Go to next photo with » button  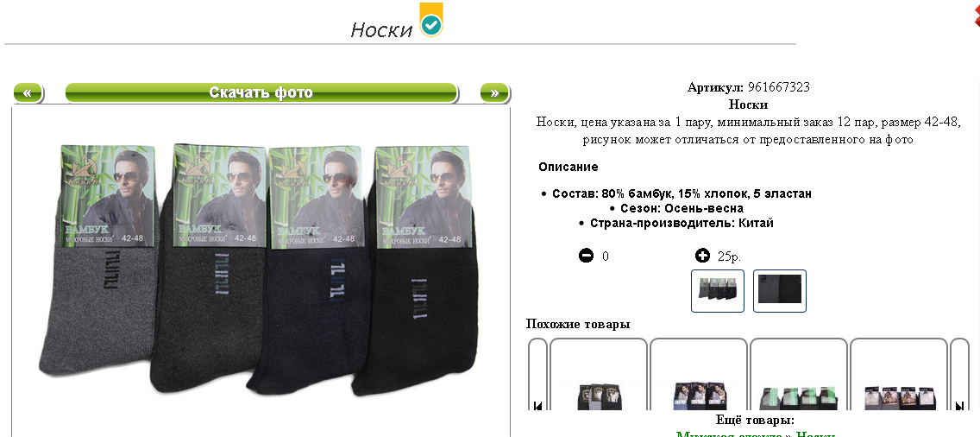[x=494, y=93]
